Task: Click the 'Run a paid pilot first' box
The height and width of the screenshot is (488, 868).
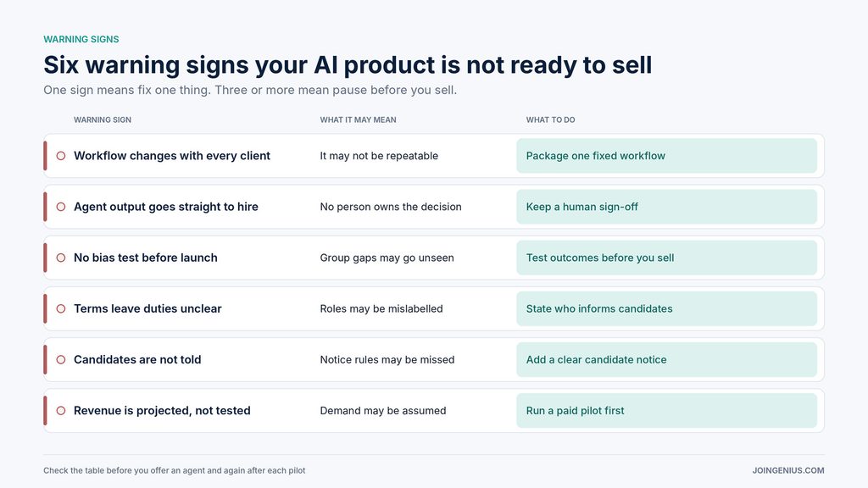Action: point(666,411)
